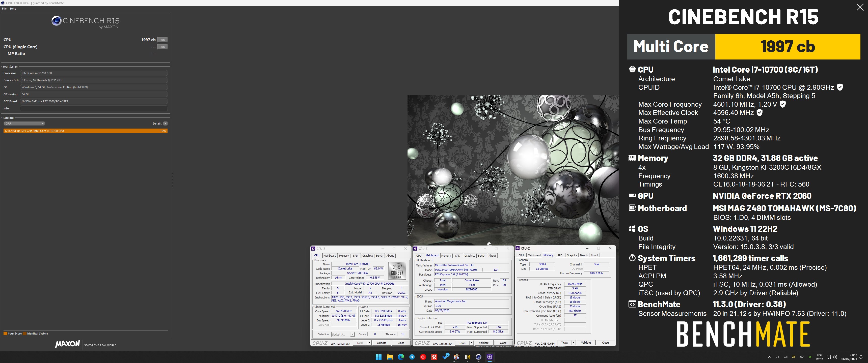Expand Tools dropdown arrow in first CPU-Z
Image resolution: width=868 pixels, height=363 pixels.
pyautogui.click(x=369, y=343)
